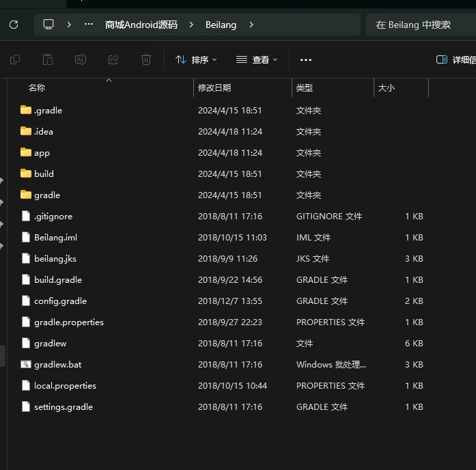Select the settings.gradle file icon

[x=26, y=406]
